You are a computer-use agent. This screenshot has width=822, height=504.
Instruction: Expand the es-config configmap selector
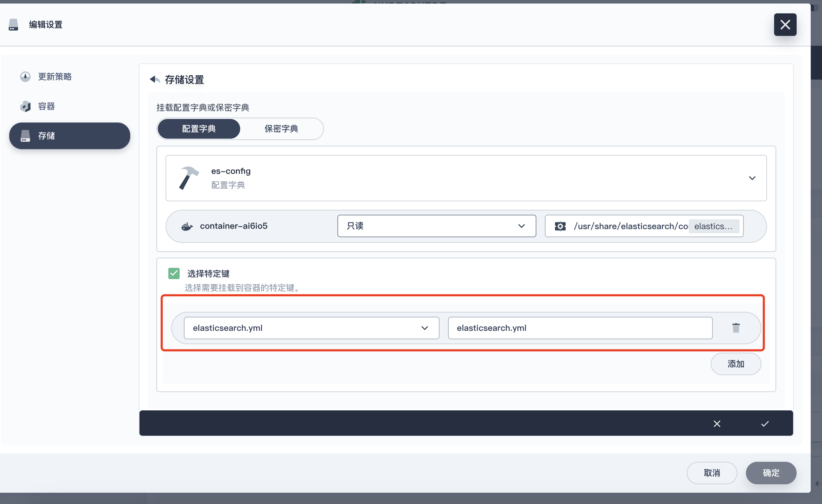tap(466, 178)
